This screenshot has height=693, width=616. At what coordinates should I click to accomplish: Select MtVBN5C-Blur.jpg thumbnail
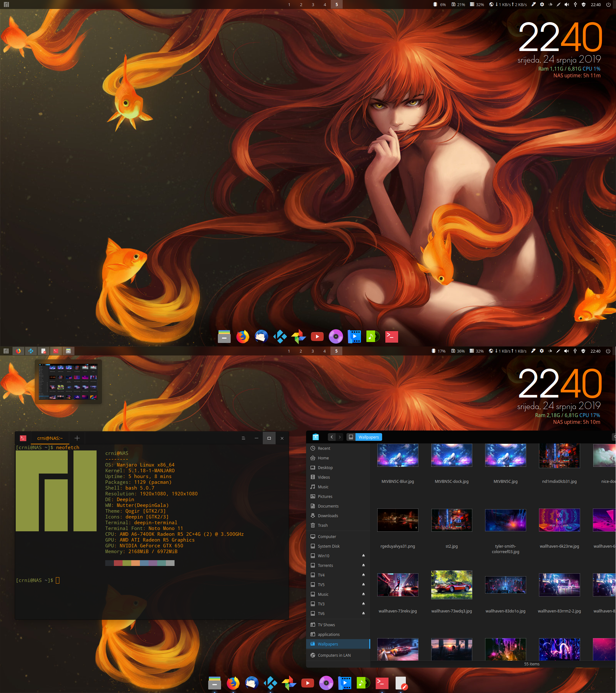coord(398,455)
